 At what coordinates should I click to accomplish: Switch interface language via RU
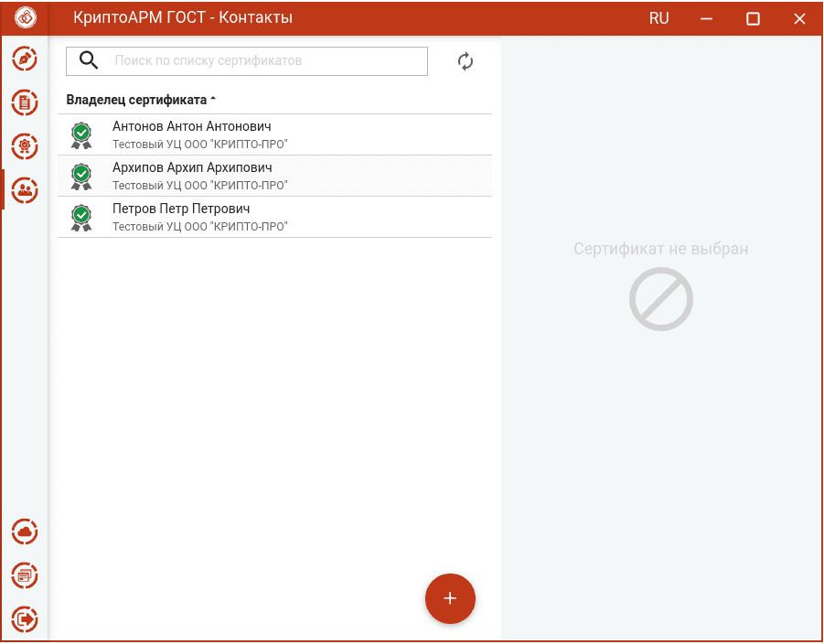(x=658, y=18)
